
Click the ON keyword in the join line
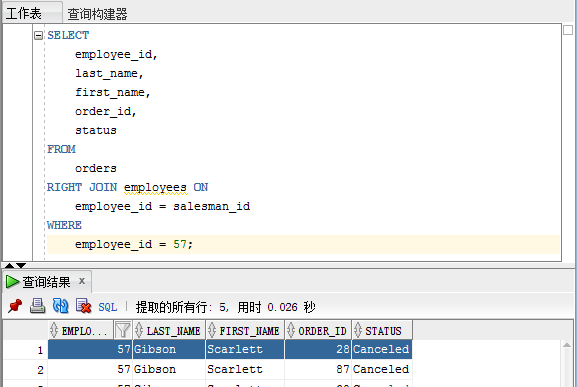[201, 187]
